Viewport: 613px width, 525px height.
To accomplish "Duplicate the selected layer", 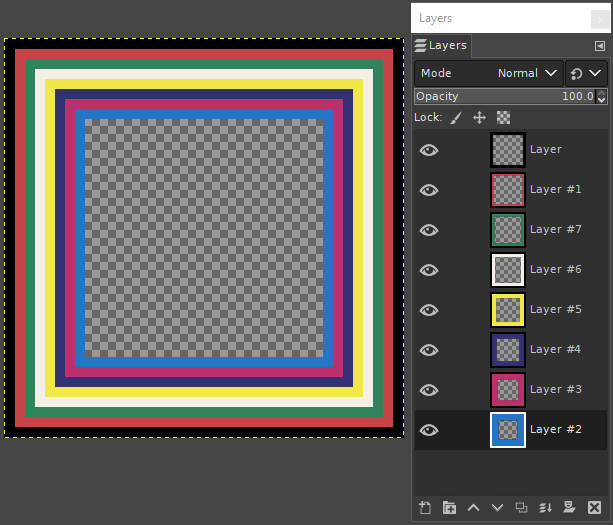I will tap(521, 507).
